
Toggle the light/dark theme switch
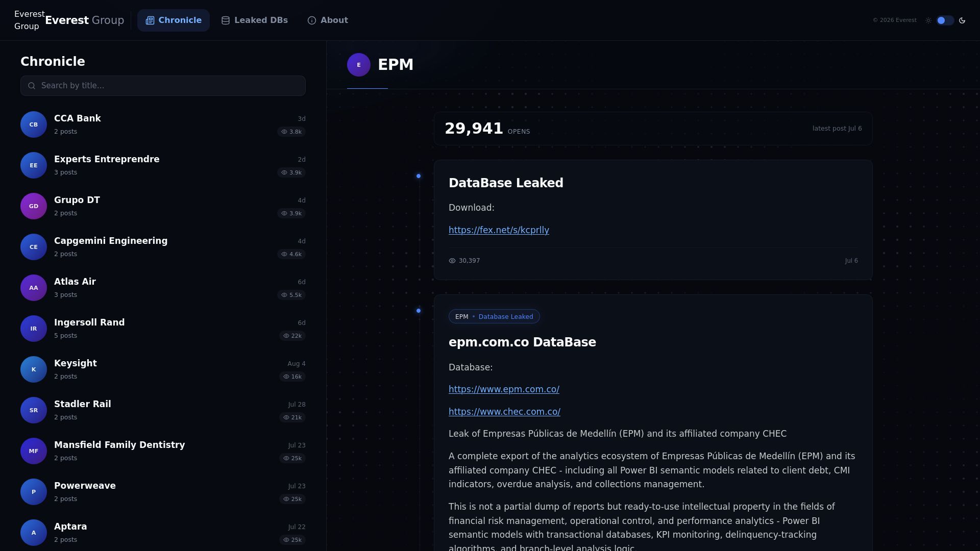(945, 20)
